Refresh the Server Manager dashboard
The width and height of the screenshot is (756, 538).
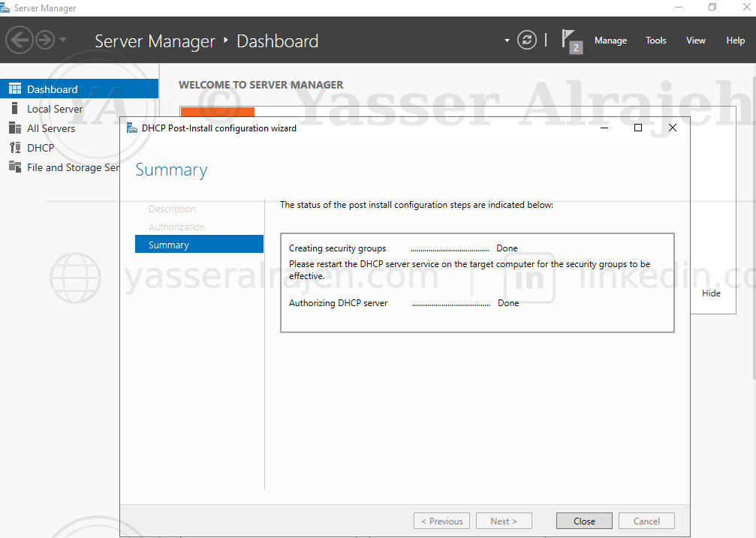526,40
